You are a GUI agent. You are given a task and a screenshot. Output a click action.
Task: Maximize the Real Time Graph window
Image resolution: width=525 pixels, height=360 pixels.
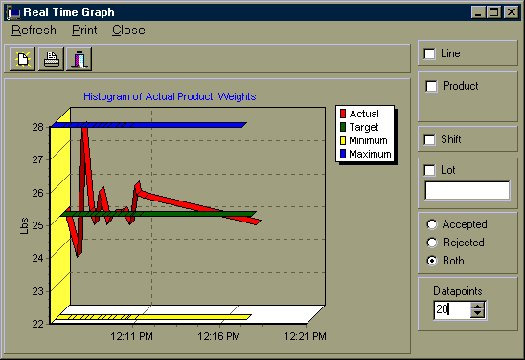pyautogui.click(x=494, y=13)
